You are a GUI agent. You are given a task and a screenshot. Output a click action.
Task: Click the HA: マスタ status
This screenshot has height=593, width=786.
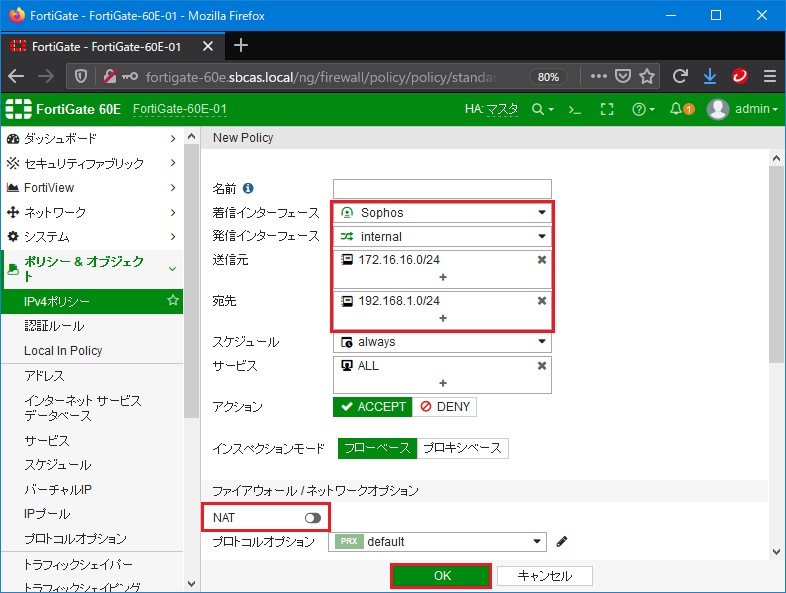click(x=491, y=109)
